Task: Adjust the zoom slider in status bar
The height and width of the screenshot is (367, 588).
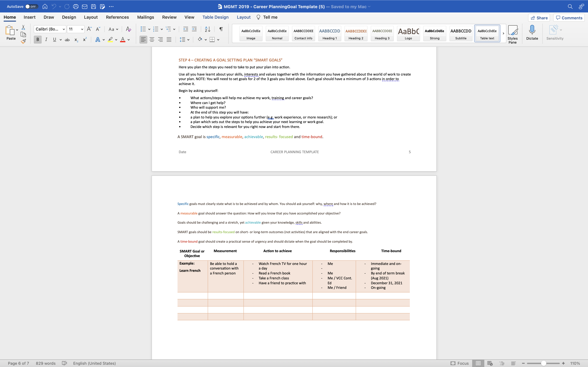Action: [544, 363]
